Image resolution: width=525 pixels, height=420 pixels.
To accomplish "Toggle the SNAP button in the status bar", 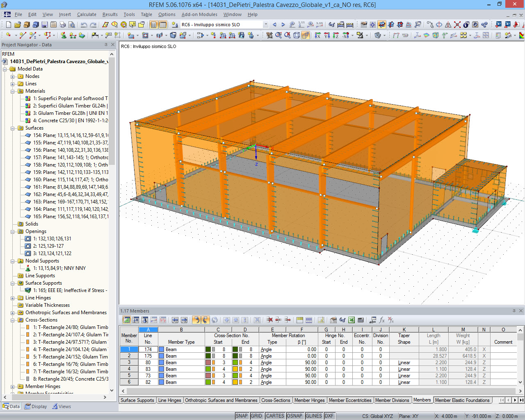I will pos(242,415).
